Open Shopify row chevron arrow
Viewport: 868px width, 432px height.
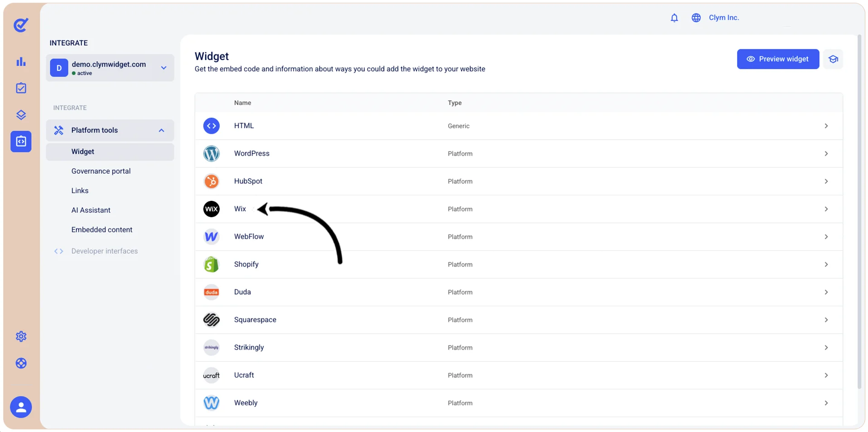tap(826, 264)
